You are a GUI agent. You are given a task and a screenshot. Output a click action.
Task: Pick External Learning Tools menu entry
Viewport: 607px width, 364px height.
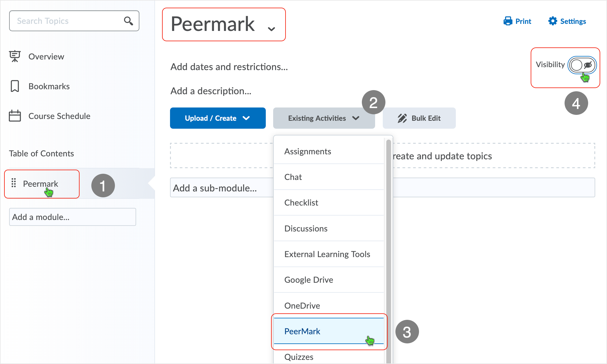coord(329,254)
